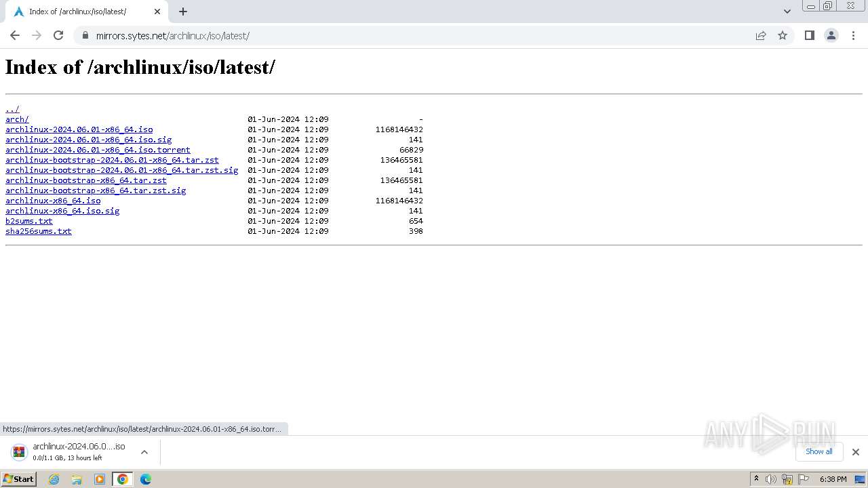This screenshot has height=488, width=868.
Task: Open the parent directory ../ link
Action: [x=12, y=109]
